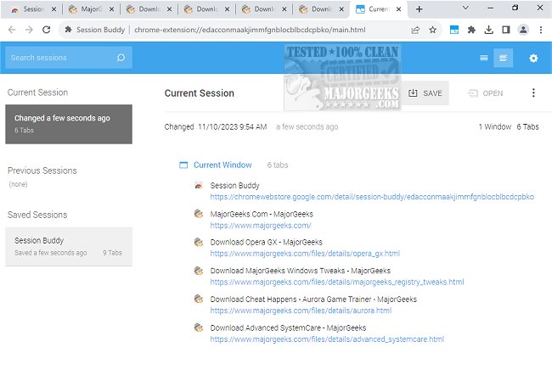
Task: Click into the Search sessions field
Action: tap(59, 58)
